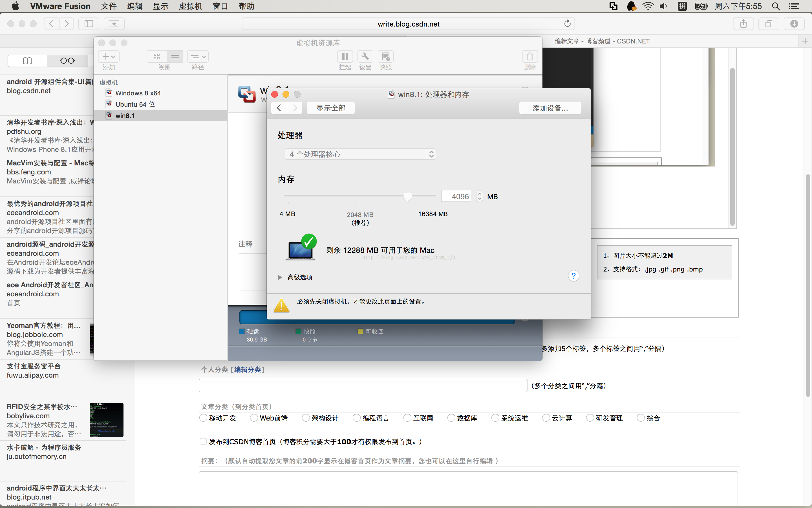The height and width of the screenshot is (508, 812).
Task: Click Safari's share icon
Action: (x=743, y=23)
